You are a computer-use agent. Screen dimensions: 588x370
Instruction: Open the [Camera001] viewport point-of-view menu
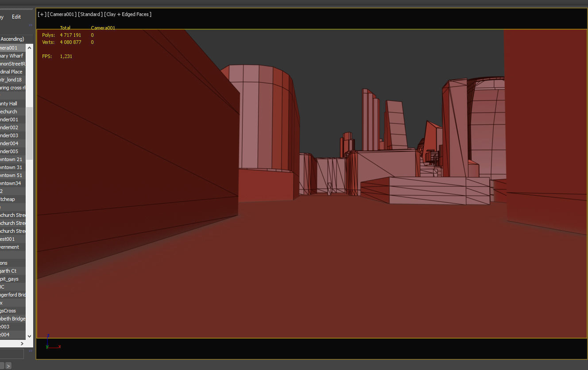(x=62, y=14)
